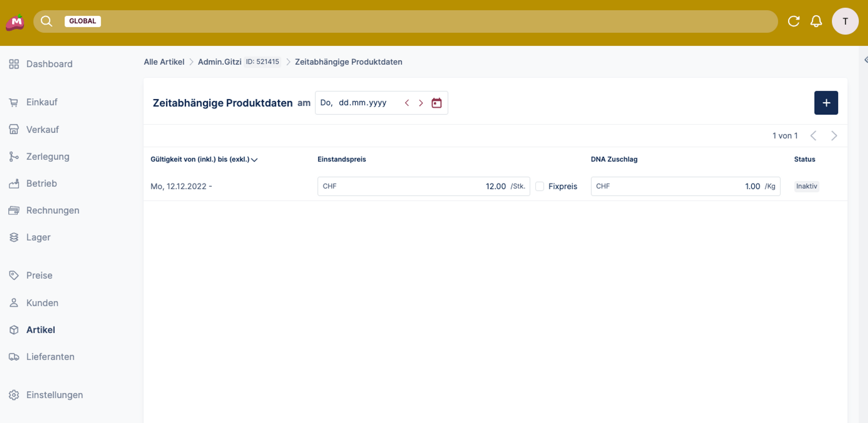
Task: Enable the Fixpreis checkbox
Action: [539, 186]
